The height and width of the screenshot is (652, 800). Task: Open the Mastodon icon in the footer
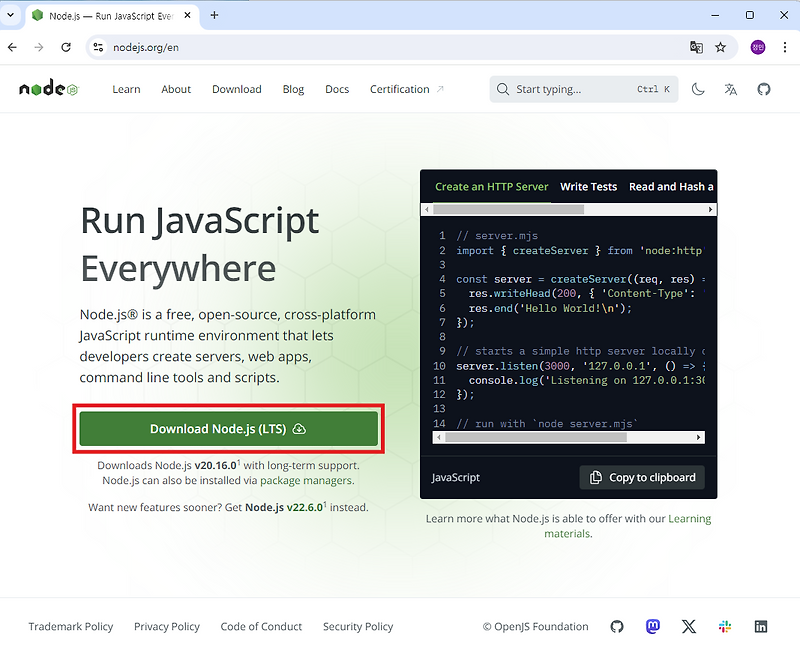(653, 626)
